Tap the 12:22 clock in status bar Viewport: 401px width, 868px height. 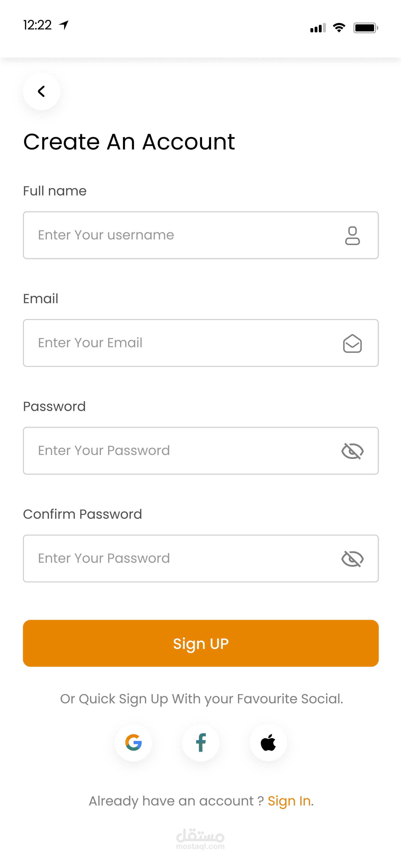click(37, 25)
